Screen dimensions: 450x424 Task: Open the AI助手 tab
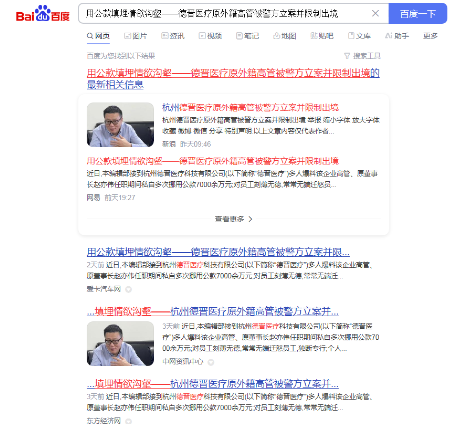[x=397, y=36]
